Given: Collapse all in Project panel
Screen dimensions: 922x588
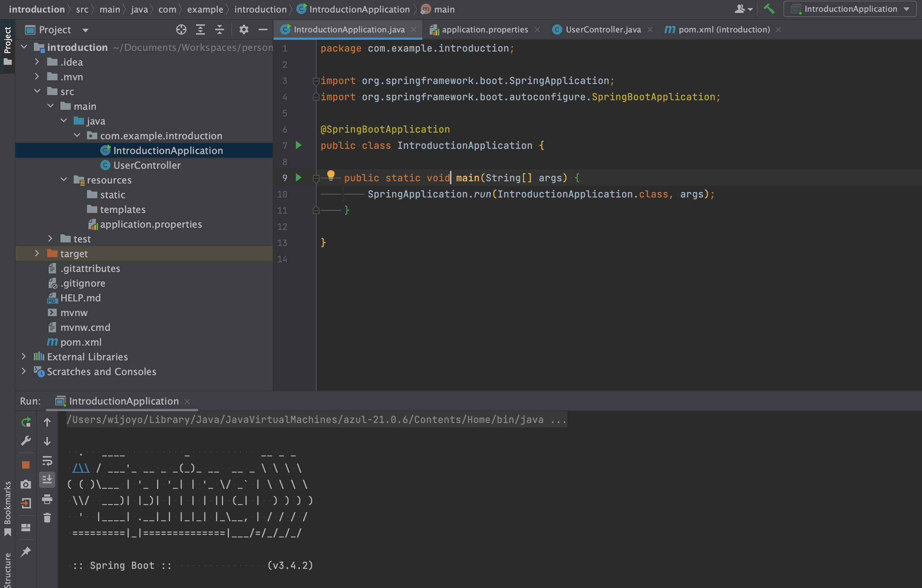Looking at the screenshot, I should pos(219,29).
